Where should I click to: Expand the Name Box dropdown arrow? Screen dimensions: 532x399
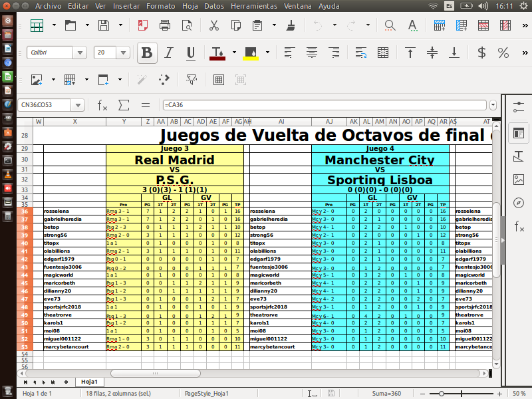tap(78, 105)
